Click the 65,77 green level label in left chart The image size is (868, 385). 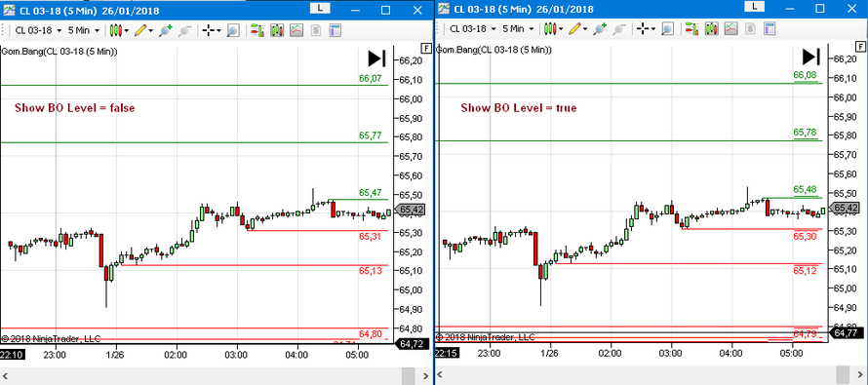coord(370,135)
